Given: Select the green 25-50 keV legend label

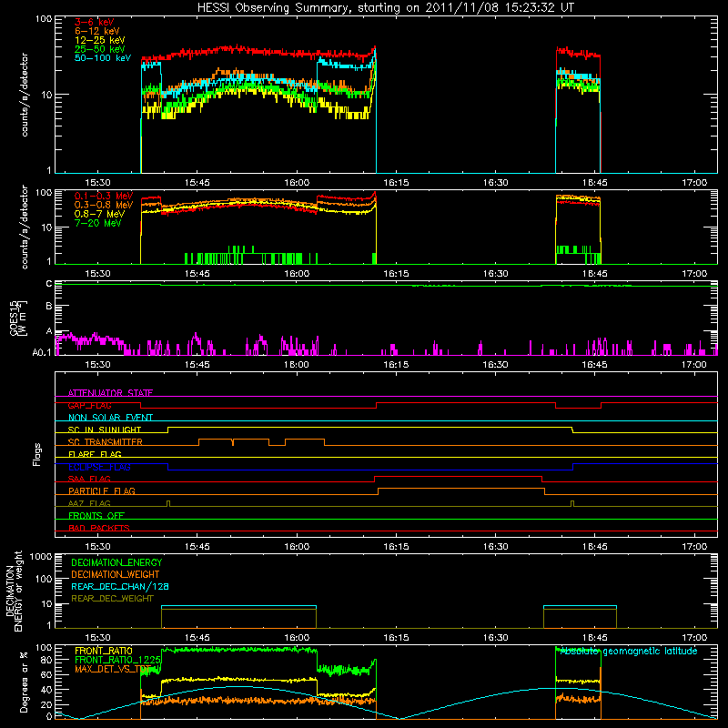Looking at the screenshot, I should (x=99, y=49).
